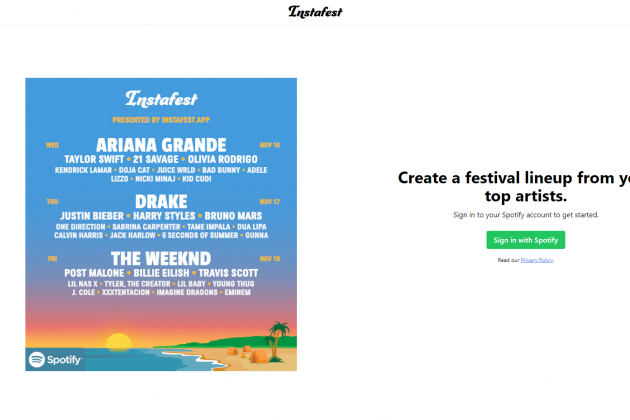The image size is (630, 420).
Task: Click the Drake headliner name
Action: click(x=160, y=201)
